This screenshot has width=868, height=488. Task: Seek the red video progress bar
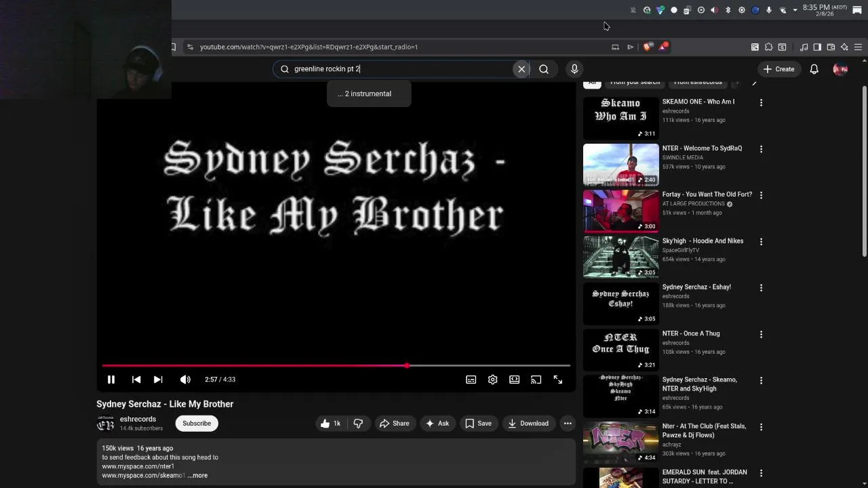[336, 366]
